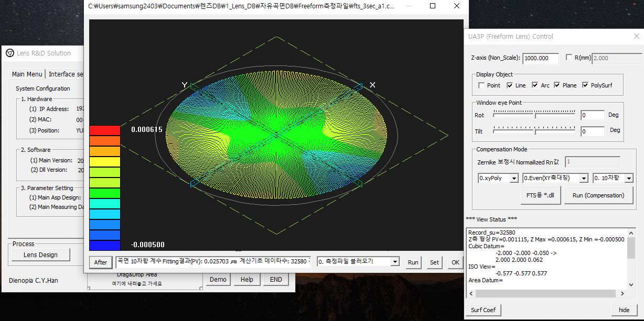Click the OK button in viewer
Image resolution: width=644 pixels, height=321 pixels.
(x=455, y=262)
